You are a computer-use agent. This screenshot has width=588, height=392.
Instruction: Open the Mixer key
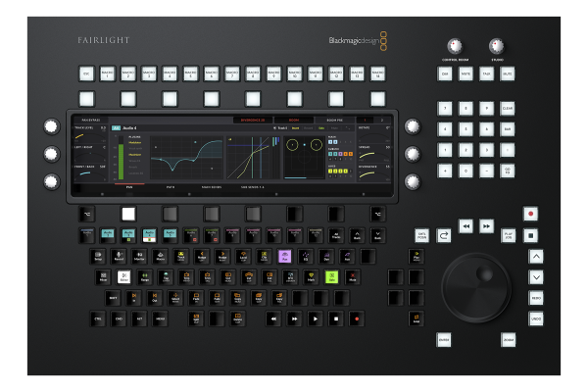tap(104, 277)
